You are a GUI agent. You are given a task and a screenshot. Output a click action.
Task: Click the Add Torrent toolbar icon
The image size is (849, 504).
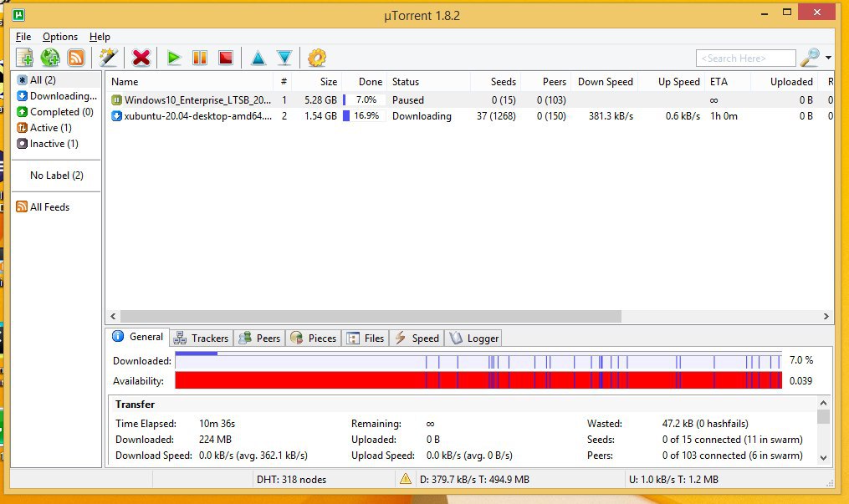click(25, 58)
